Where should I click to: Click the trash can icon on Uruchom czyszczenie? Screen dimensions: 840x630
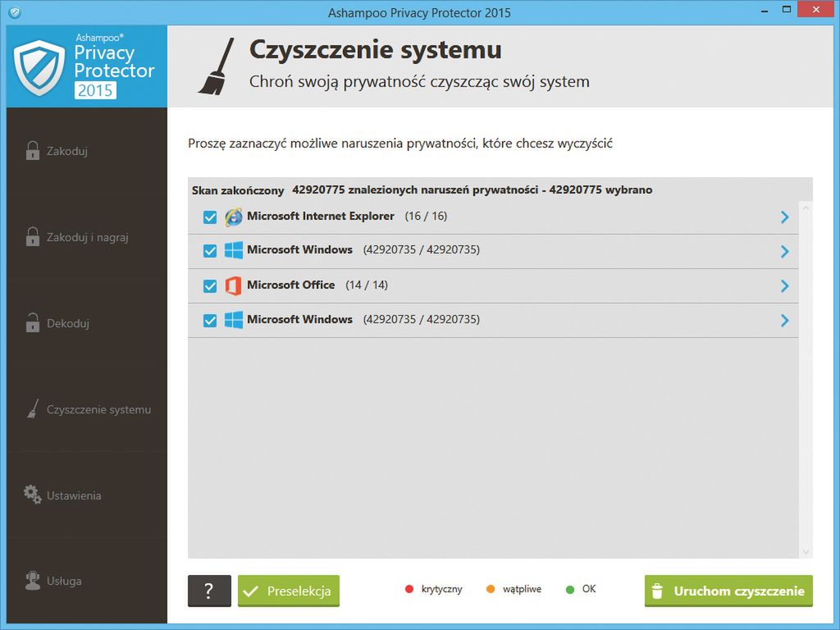coord(657,591)
